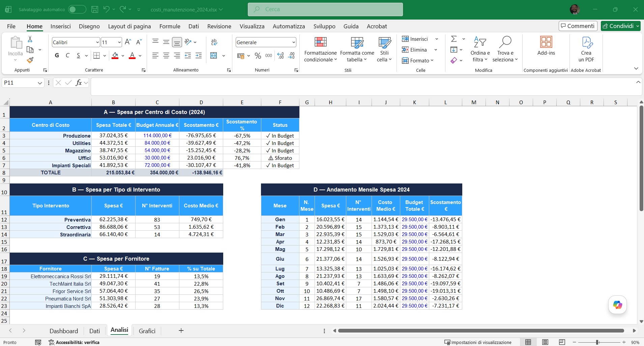This screenshot has width=644, height=346.
Task: Click the horizontal scrollbar
Action: coord(481,330)
